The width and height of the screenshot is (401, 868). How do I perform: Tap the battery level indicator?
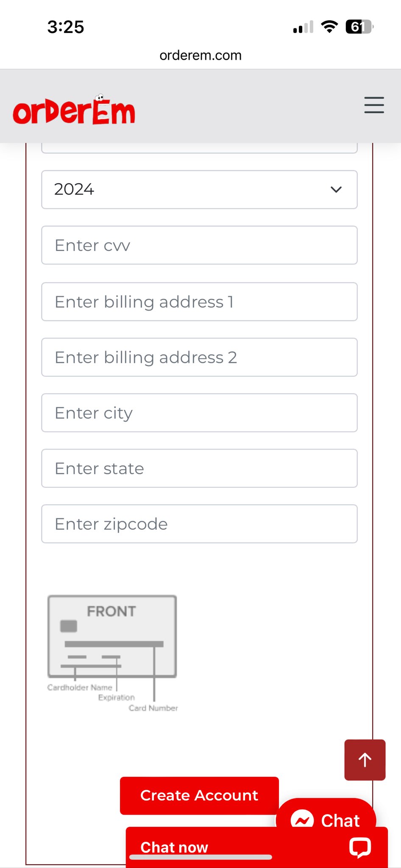(359, 27)
